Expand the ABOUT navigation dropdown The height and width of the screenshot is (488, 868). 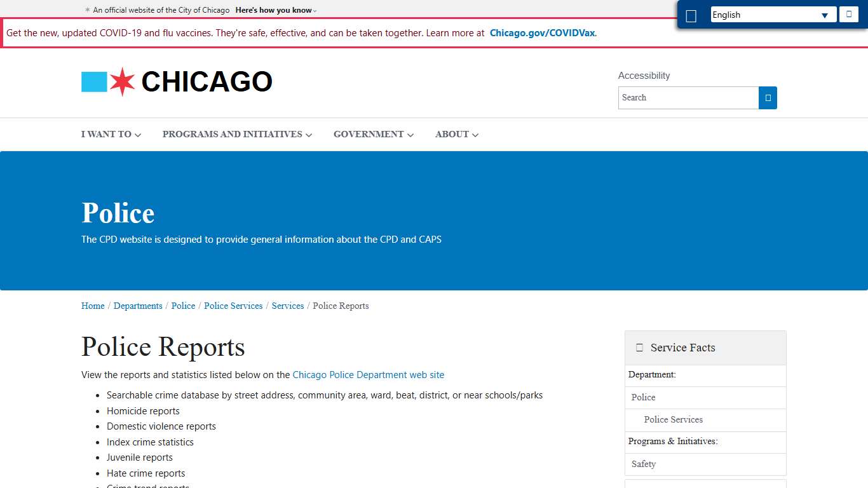click(x=456, y=134)
